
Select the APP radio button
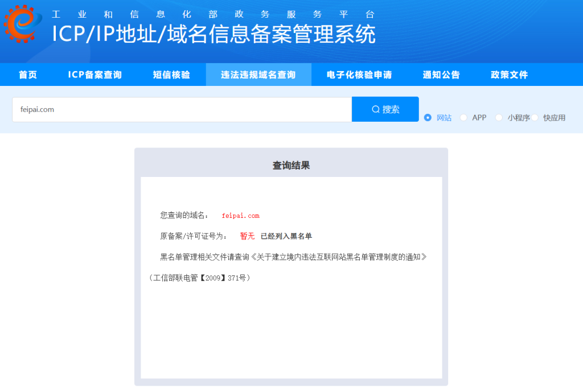[x=463, y=117]
